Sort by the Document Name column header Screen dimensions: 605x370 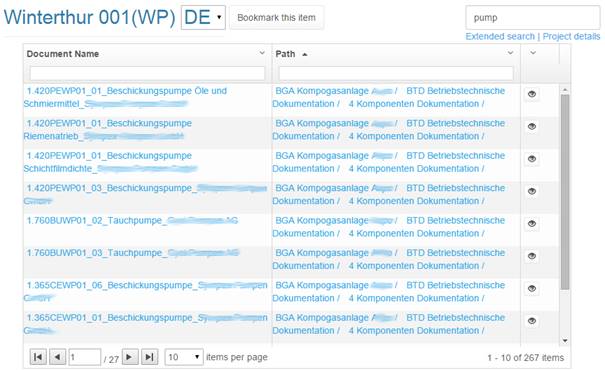pyautogui.click(x=63, y=54)
